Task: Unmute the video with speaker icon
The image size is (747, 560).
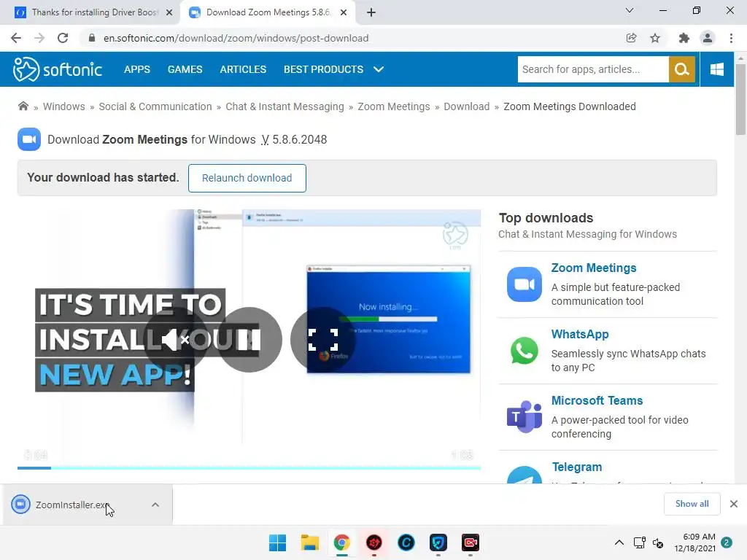Action: 175,340
